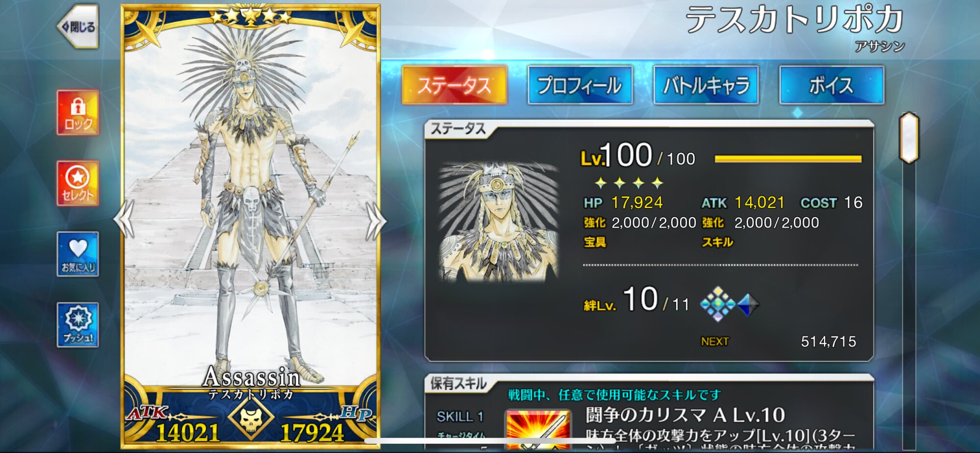Toggle the セレクト star icon
The width and height of the screenshot is (980, 453).
pyautogui.click(x=78, y=183)
